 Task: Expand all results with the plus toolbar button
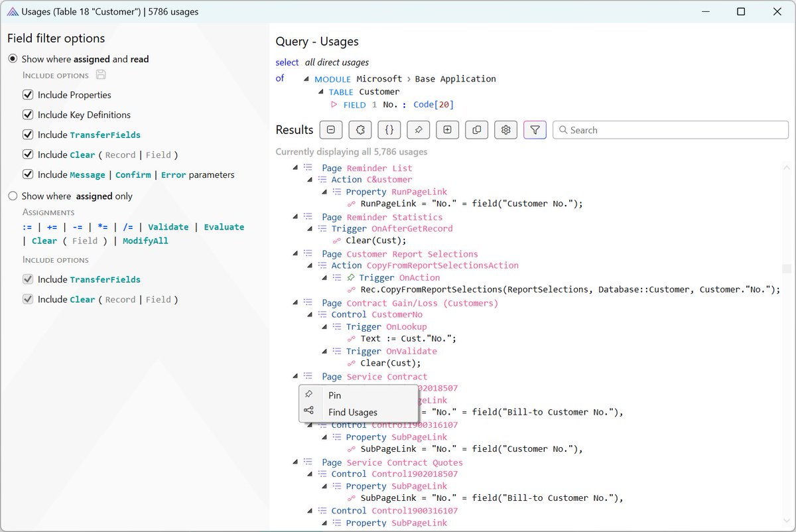(x=448, y=130)
